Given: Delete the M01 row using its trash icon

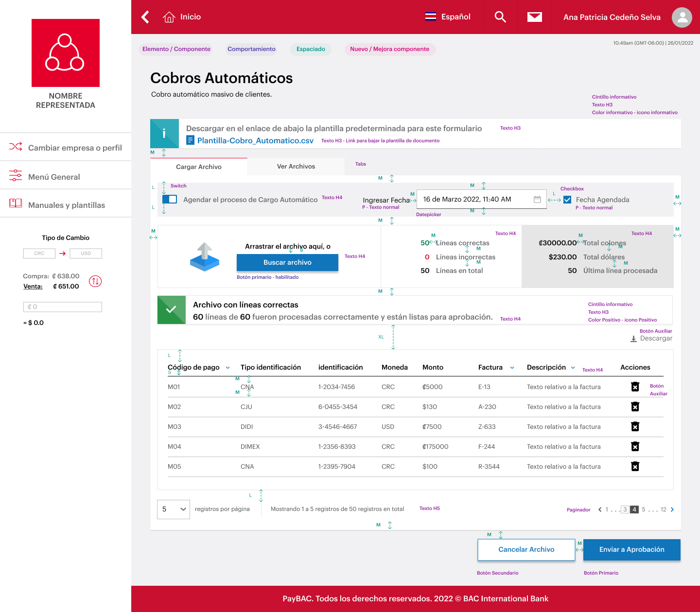Looking at the screenshot, I should click(635, 387).
